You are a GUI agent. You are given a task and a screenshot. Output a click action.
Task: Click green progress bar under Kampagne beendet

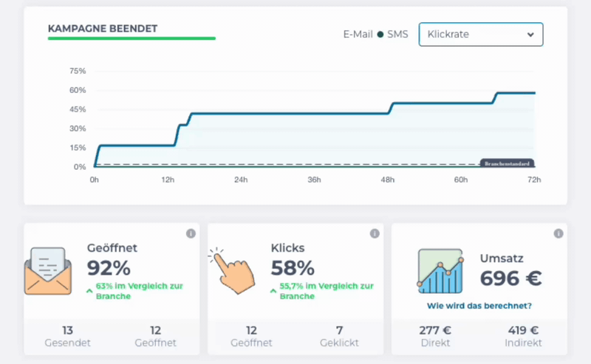(131, 38)
